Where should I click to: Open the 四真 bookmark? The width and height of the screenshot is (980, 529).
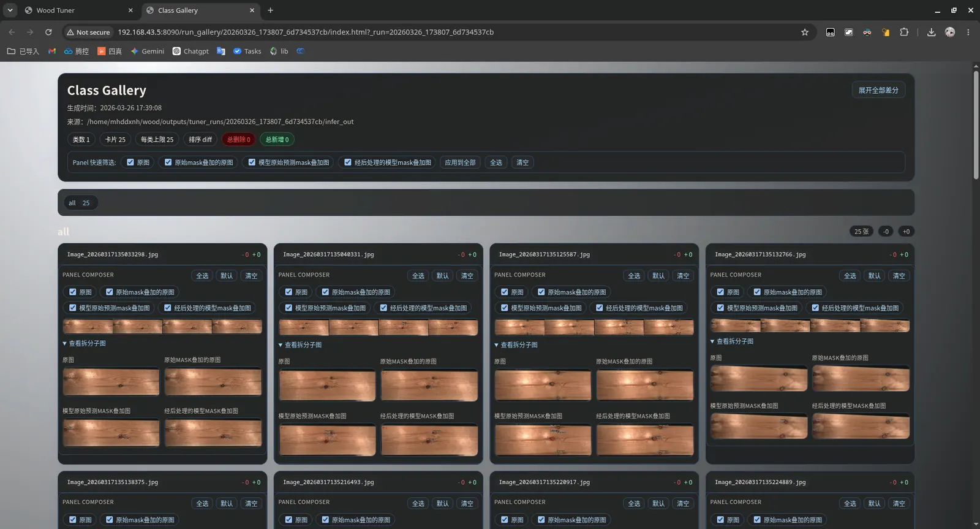(x=110, y=51)
